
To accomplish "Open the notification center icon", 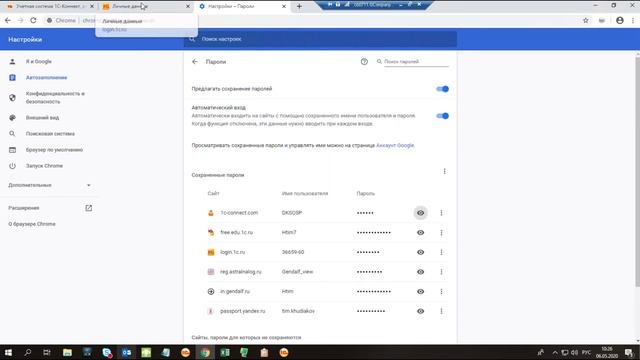I will click(x=629, y=353).
